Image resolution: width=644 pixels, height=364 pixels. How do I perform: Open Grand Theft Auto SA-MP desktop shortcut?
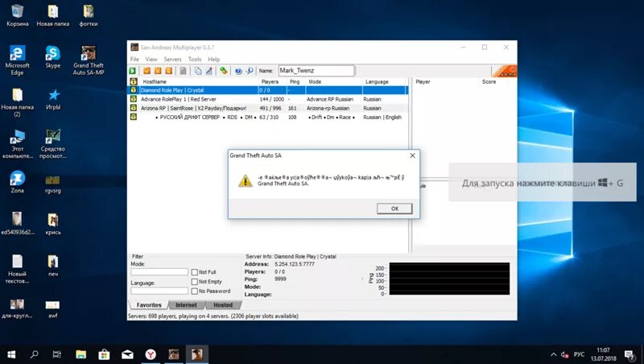89,60
